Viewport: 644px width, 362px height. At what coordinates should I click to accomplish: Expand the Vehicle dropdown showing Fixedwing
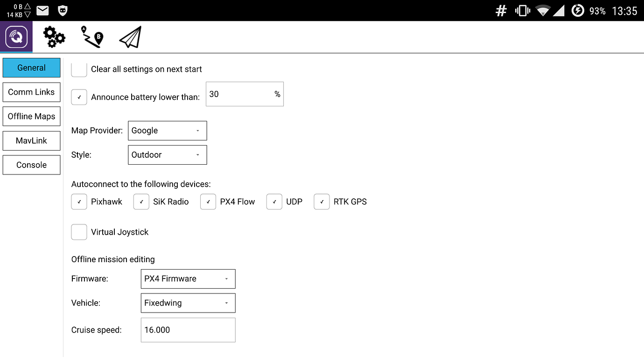(188, 303)
